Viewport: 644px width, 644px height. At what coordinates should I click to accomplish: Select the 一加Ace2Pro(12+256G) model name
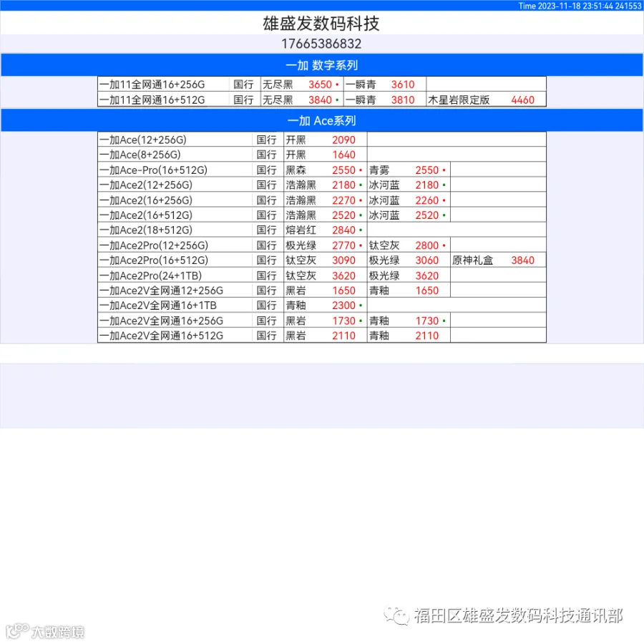[x=154, y=245]
